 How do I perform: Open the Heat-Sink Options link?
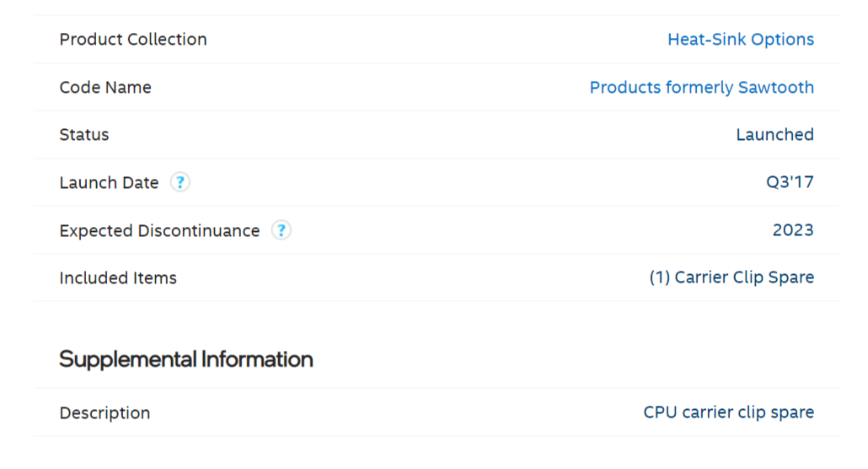coord(740,40)
